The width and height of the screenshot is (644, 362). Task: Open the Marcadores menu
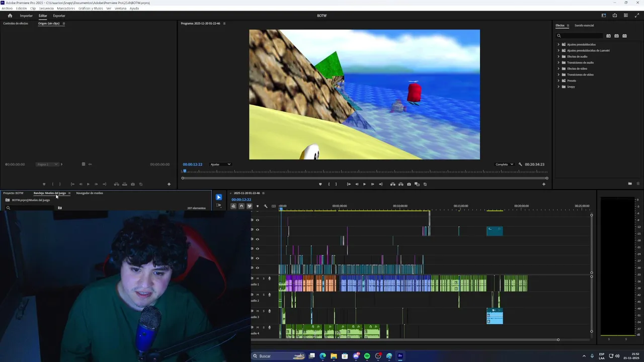(x=66, y=9)
